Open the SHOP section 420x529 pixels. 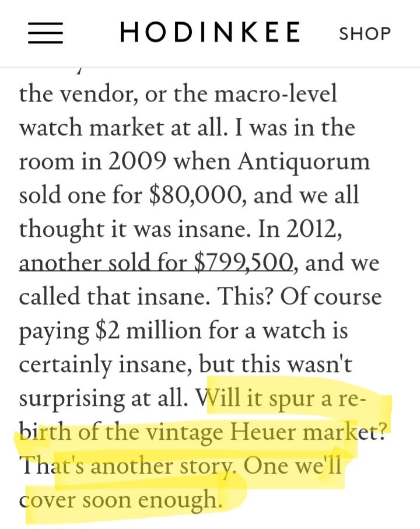point(365,33)
